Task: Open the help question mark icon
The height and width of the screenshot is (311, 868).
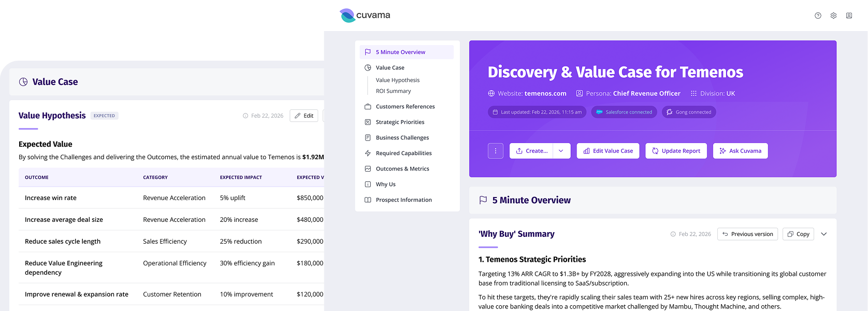Action: pyautogui.click(x=818, y=16)
